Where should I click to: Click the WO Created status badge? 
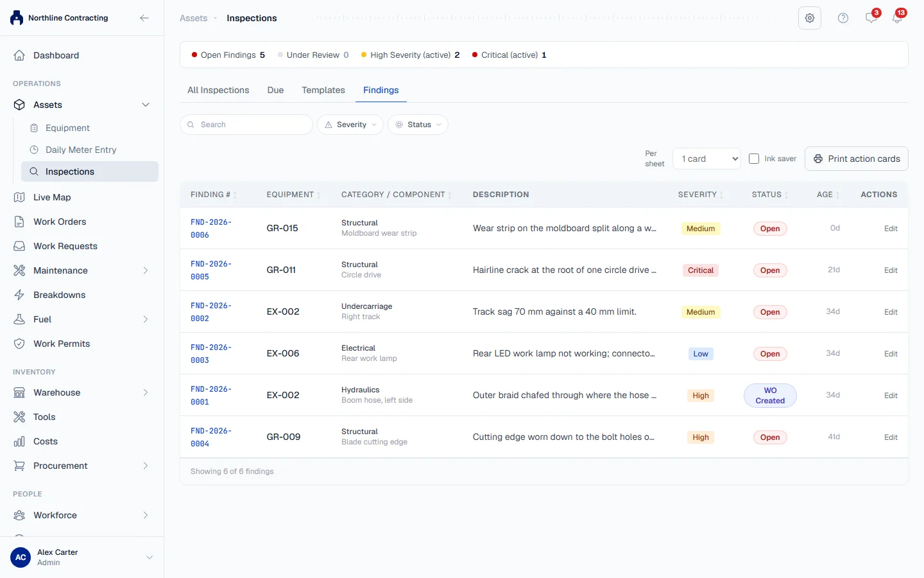(770, 396)
